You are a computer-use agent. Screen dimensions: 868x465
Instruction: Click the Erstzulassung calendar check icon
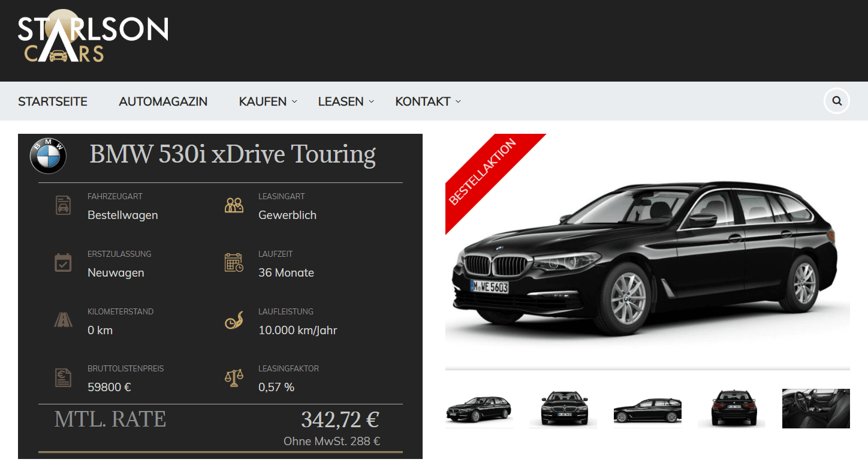point(63,263)
